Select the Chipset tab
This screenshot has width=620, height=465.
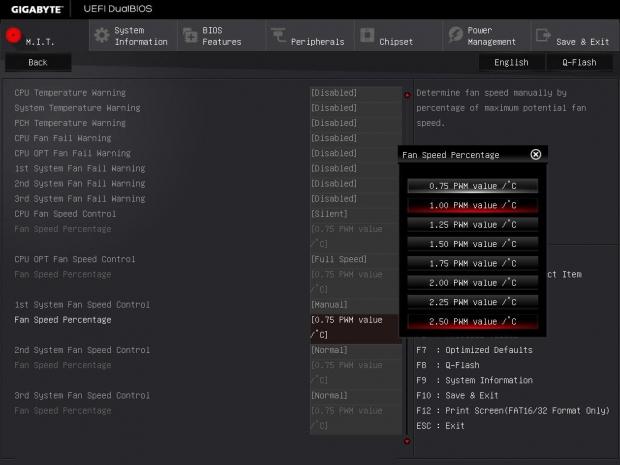(399, 36)
